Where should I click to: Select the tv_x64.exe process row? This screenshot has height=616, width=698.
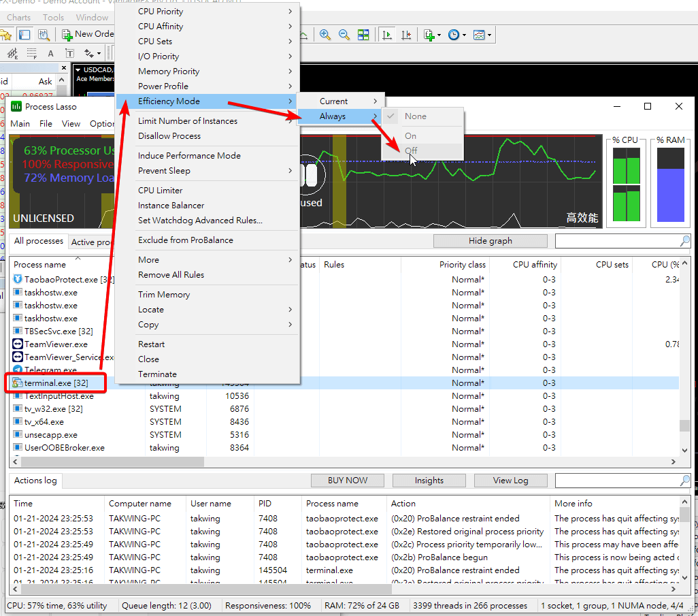344,421
